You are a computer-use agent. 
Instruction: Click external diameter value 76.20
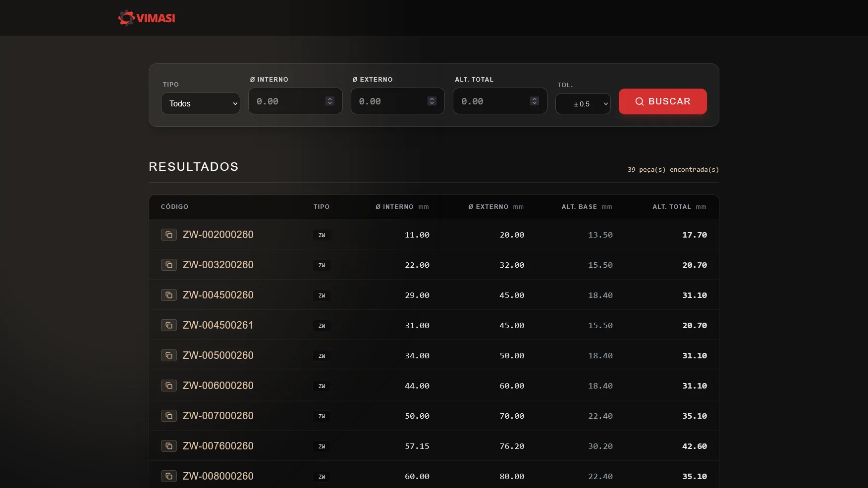pos(512,446)
